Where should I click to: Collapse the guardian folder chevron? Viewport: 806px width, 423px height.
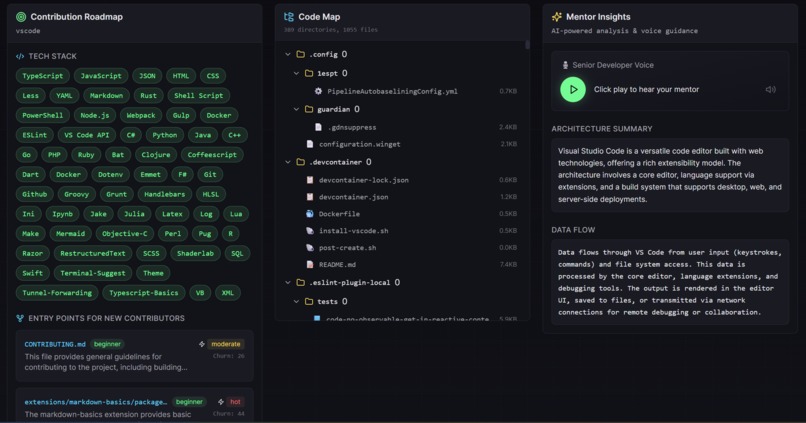[296, 109]
